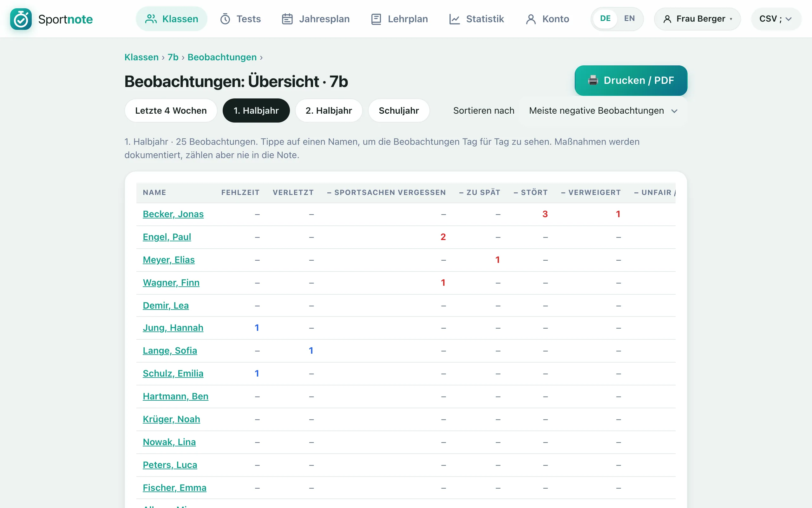Open Meyer, Elias observations

[169, 260]
